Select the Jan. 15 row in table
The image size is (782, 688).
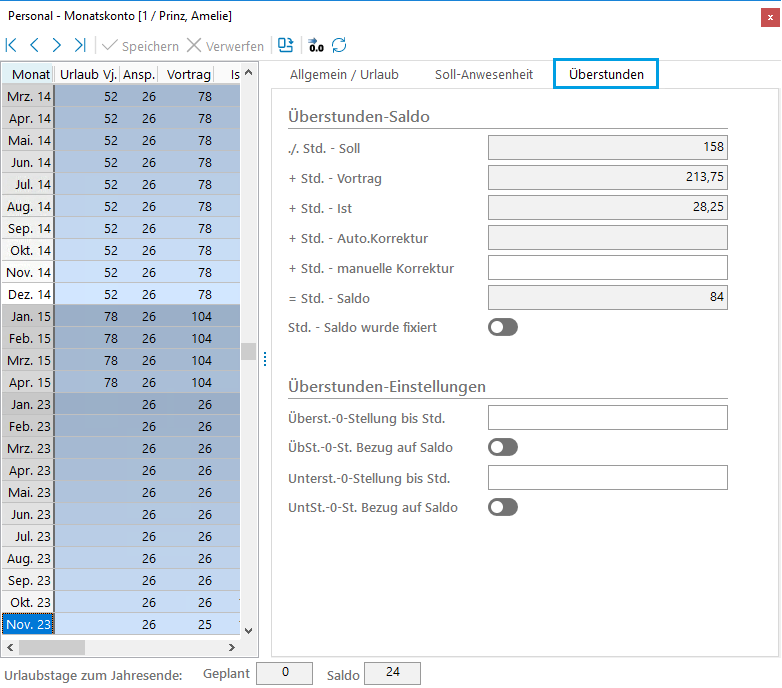tap(30, 316)
